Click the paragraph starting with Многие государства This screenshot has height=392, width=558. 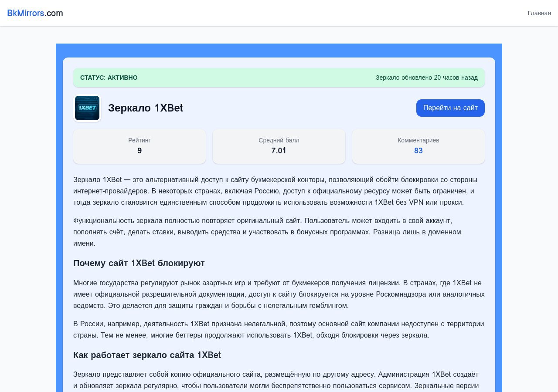[279, 294]
